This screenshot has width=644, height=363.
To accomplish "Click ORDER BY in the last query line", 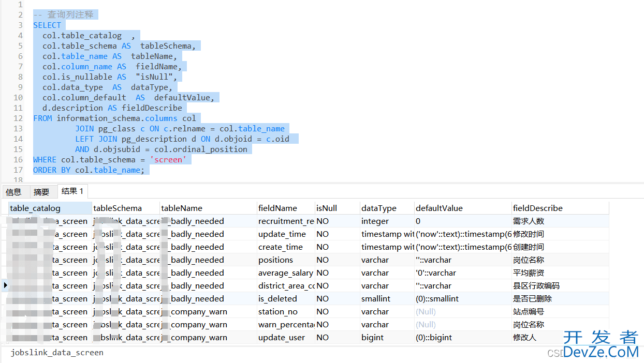I will 52,170.
